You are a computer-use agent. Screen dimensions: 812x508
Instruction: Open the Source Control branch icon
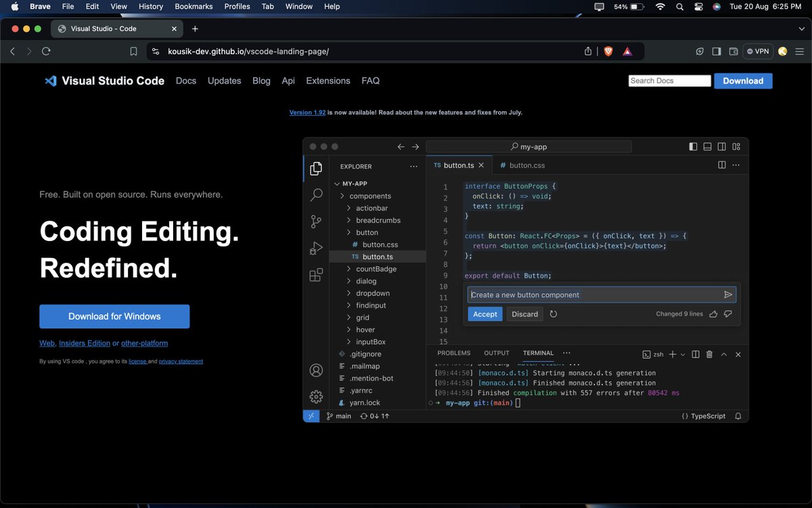316,221
